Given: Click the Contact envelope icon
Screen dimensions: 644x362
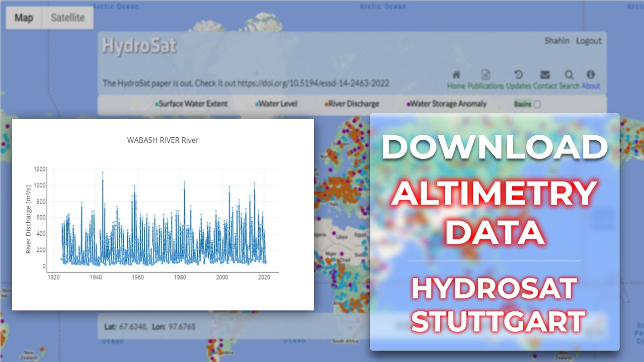Looking at the screenshot, I should click(545, 75).
